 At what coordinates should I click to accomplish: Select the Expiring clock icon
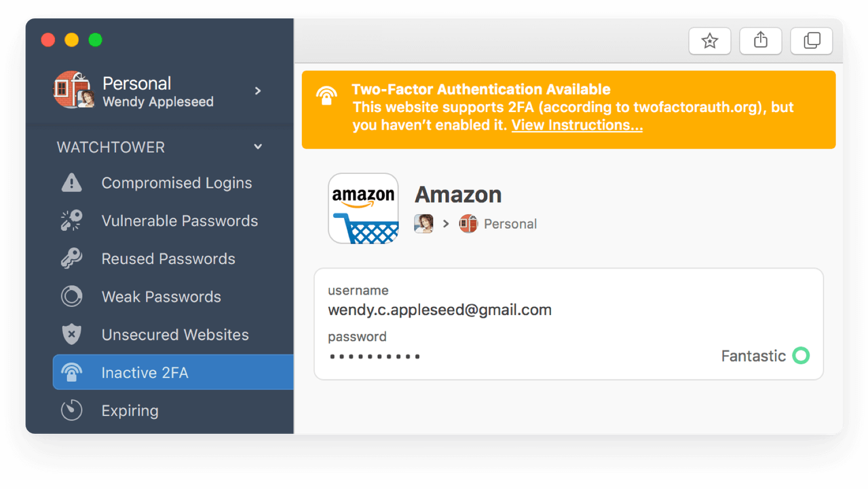tap(71, 410)
